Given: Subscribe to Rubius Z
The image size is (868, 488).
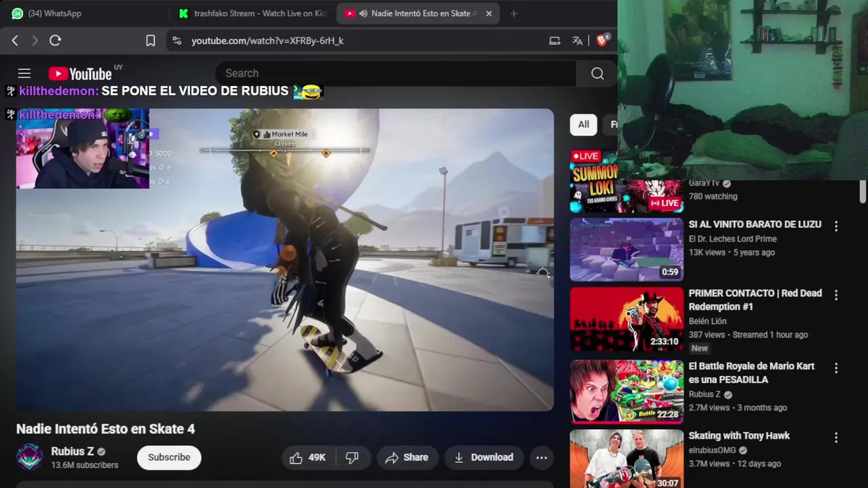Looking at the screenshot, I should (169, 457).
